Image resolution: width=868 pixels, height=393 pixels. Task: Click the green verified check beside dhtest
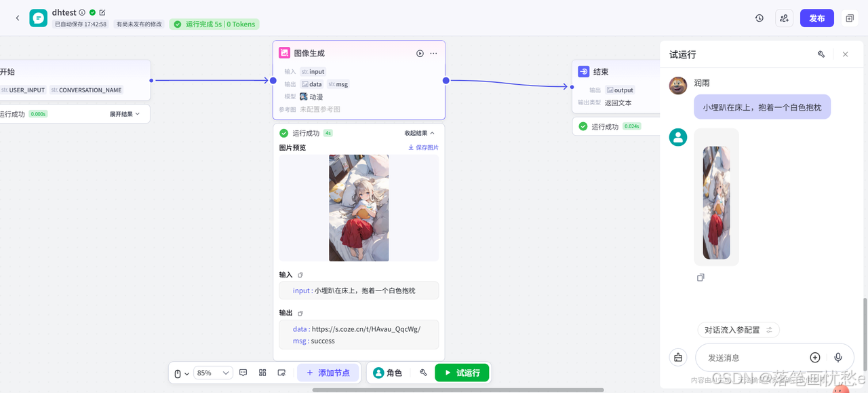point(92,12)
